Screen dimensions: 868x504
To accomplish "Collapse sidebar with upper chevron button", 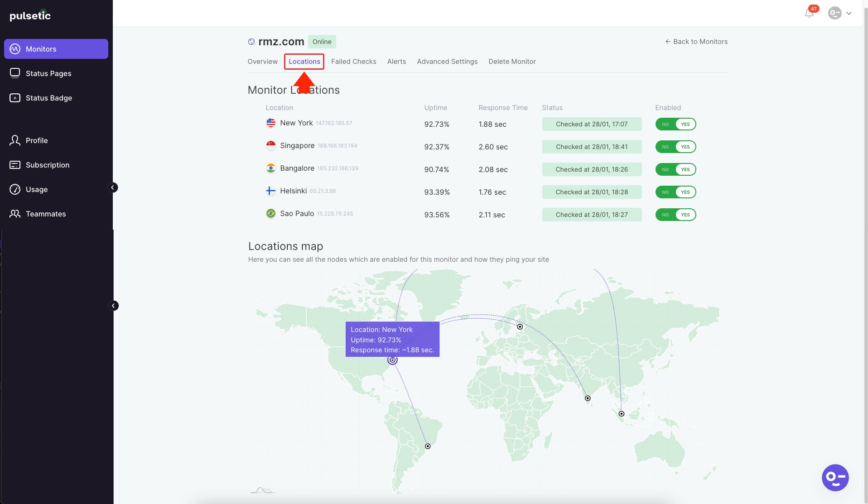I will coord(113,187).
